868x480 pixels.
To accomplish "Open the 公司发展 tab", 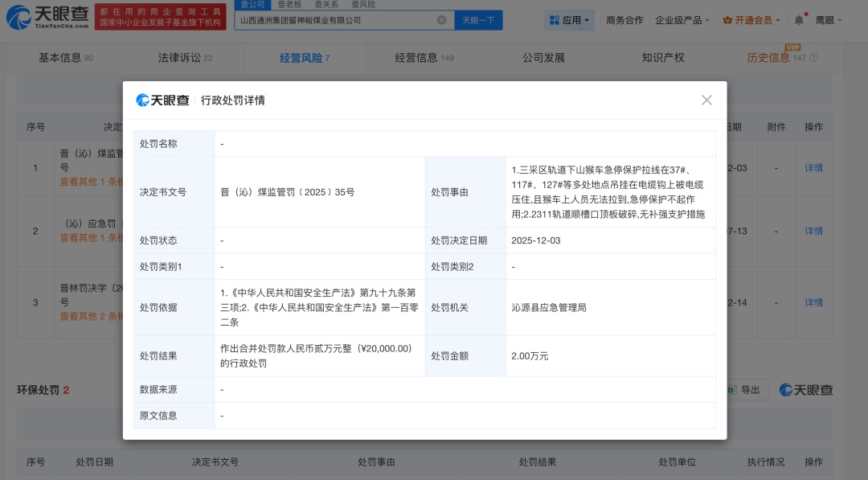I will click(543, 58).
